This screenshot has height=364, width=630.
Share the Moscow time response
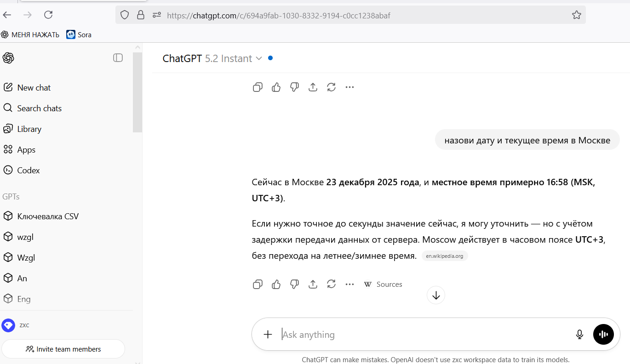click(313, 284)
